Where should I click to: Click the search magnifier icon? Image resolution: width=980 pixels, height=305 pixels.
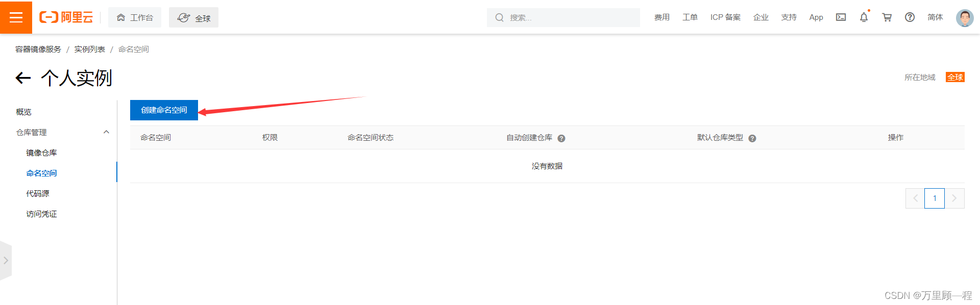coord(499,18)
